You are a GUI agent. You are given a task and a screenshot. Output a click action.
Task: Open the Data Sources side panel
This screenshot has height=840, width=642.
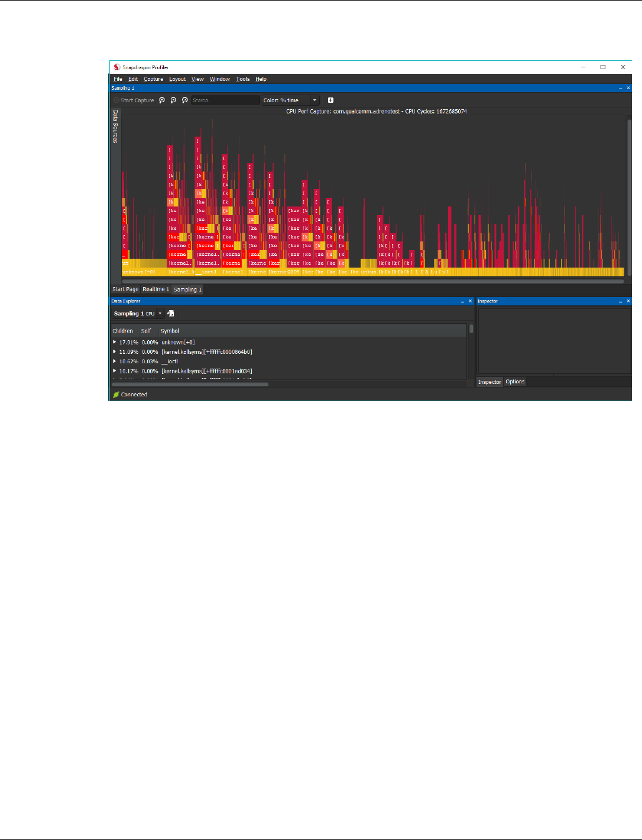115,126
